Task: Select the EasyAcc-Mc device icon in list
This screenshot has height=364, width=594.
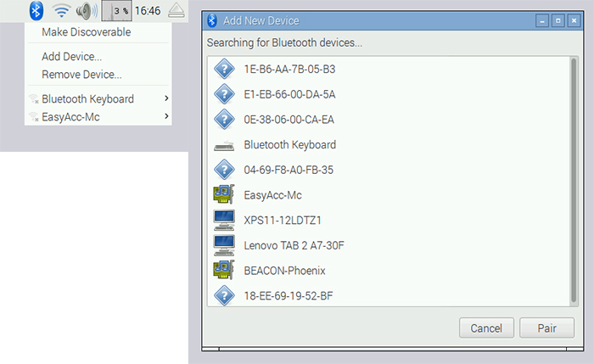Action: click(x=224, y=195)
